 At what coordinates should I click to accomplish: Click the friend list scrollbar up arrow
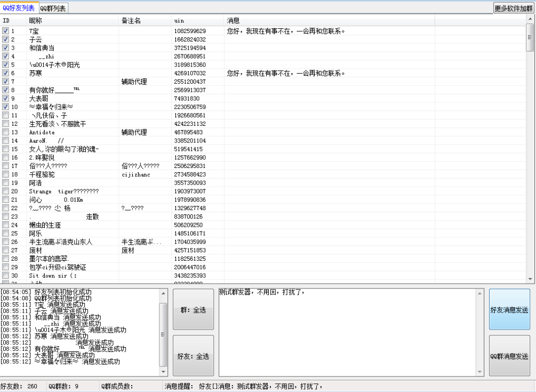click(x=530, y=19)
